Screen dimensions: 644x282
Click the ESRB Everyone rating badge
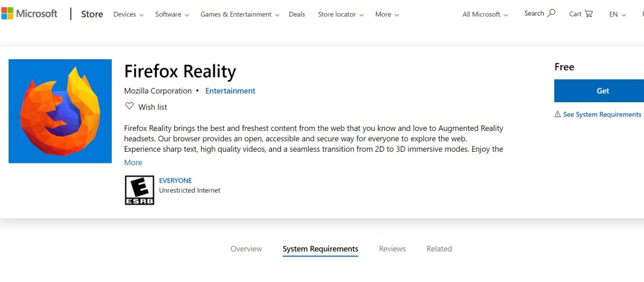pyautogui.click(x=140, y=190)
